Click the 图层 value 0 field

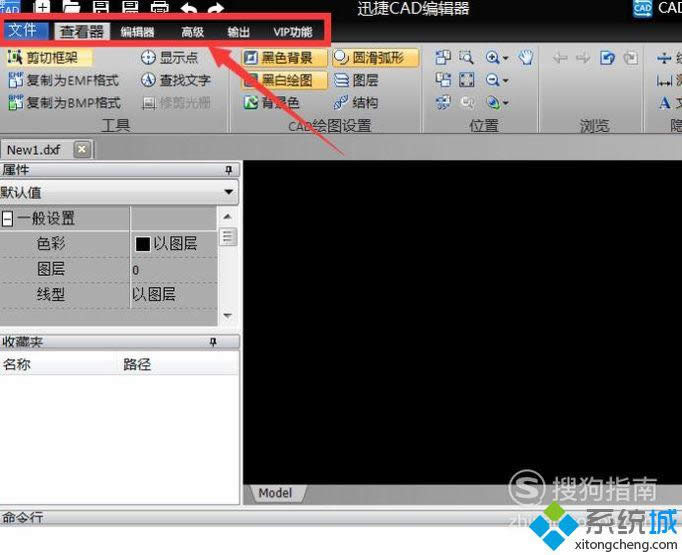tap(173, 270)
